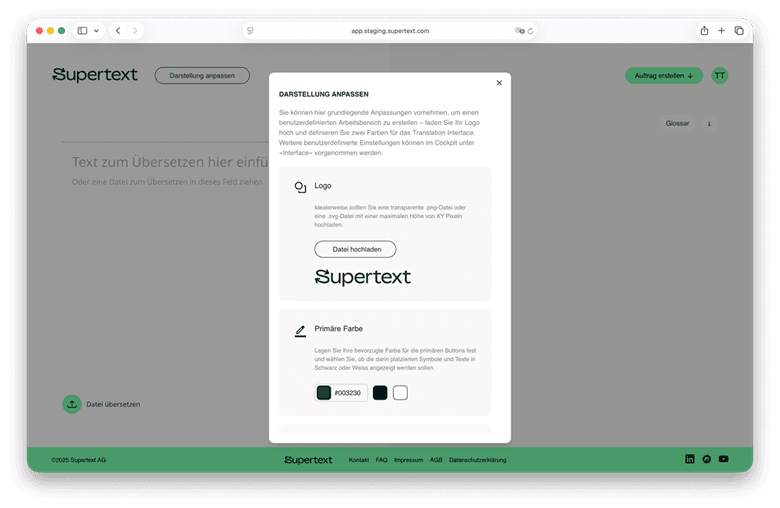This screenshot has width=780, height=508.
Task: Click the Primäre Farbe pen icon
Action: [300, 331]
